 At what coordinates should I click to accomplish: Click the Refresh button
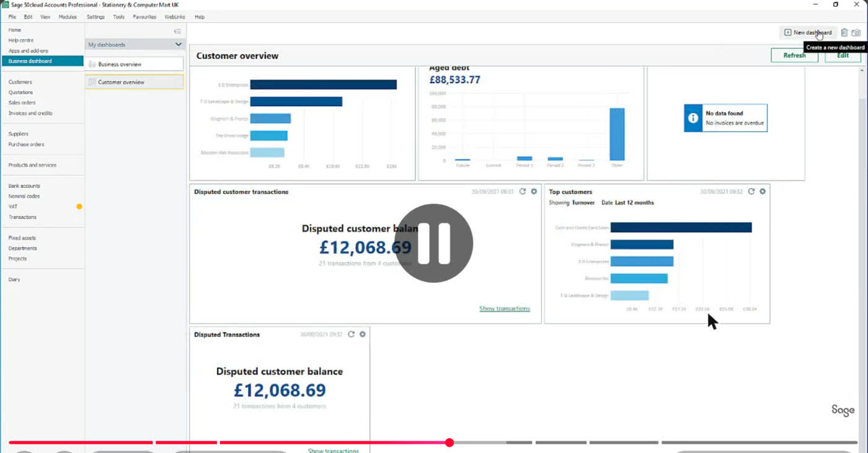pos(794,55)
